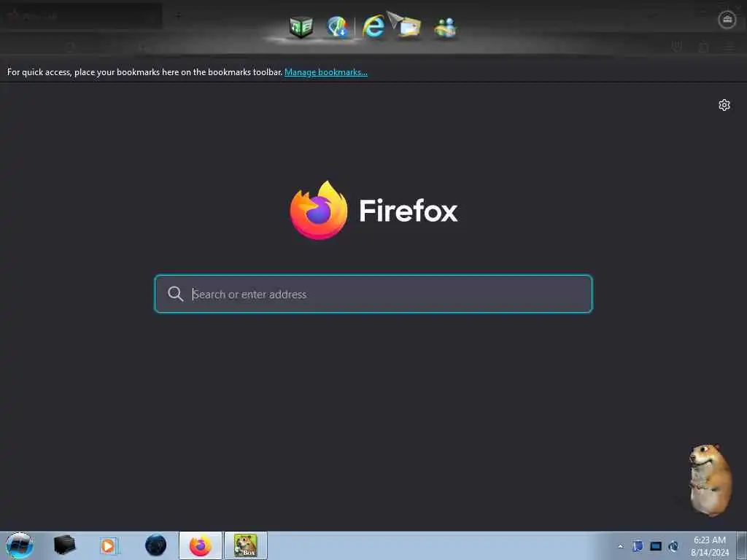Click the dancing hamster desktop mascot
The height and width of the screenshot is (560, 747).
pos(710,480)
